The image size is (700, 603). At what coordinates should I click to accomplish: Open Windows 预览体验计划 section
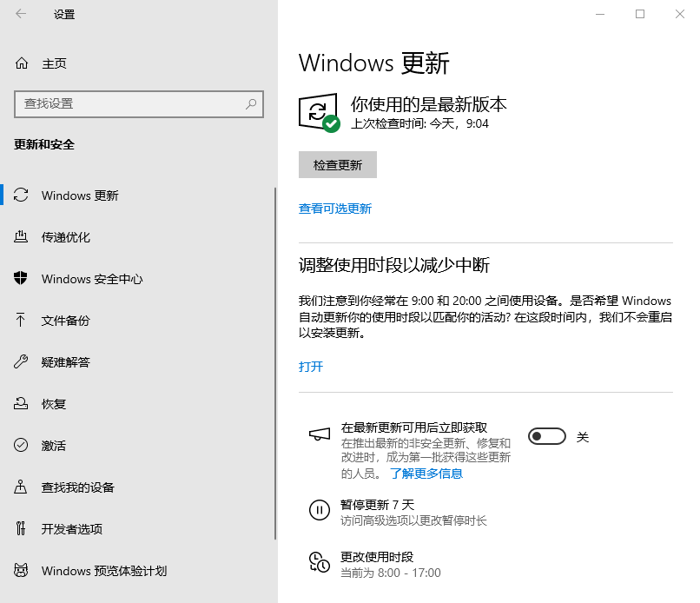coord(104,570)
